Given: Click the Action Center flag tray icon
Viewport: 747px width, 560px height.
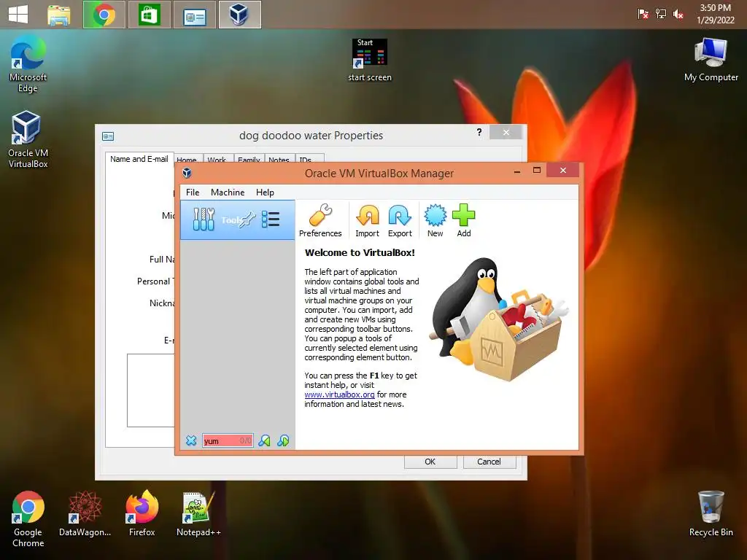Looking at the screenshot, I should coord(643,15).
